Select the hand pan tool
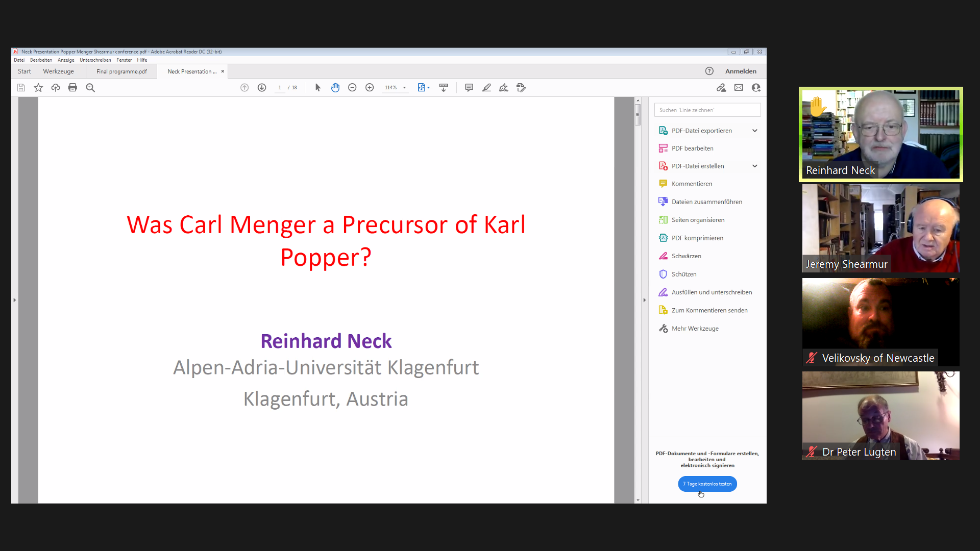980x551 pixels. [335, 88]
